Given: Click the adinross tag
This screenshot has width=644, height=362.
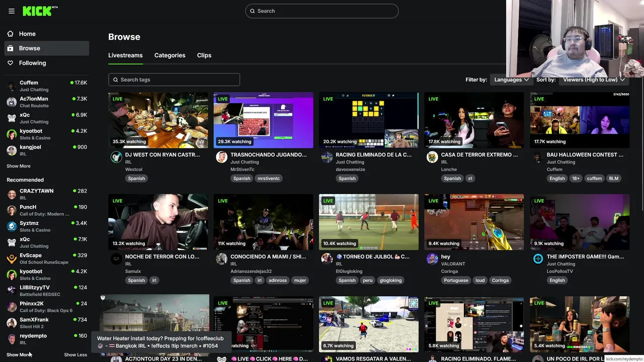Looking at the screenshot, I should coord(278,281).
